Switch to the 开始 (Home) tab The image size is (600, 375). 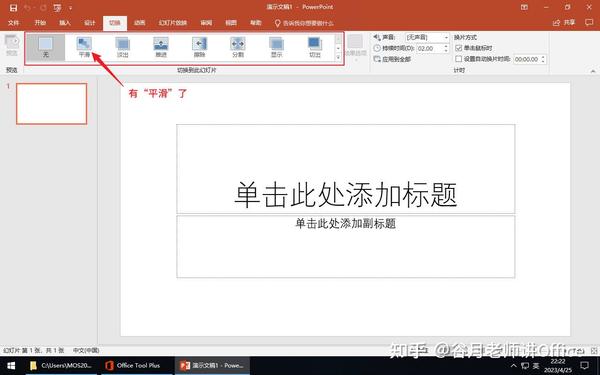pyautogui.click(x=40, y=23)
